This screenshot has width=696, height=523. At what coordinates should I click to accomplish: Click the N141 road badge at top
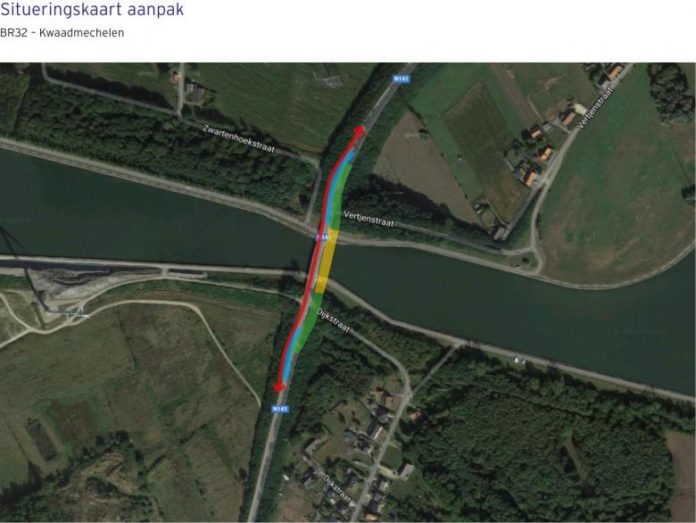[402, 79]
